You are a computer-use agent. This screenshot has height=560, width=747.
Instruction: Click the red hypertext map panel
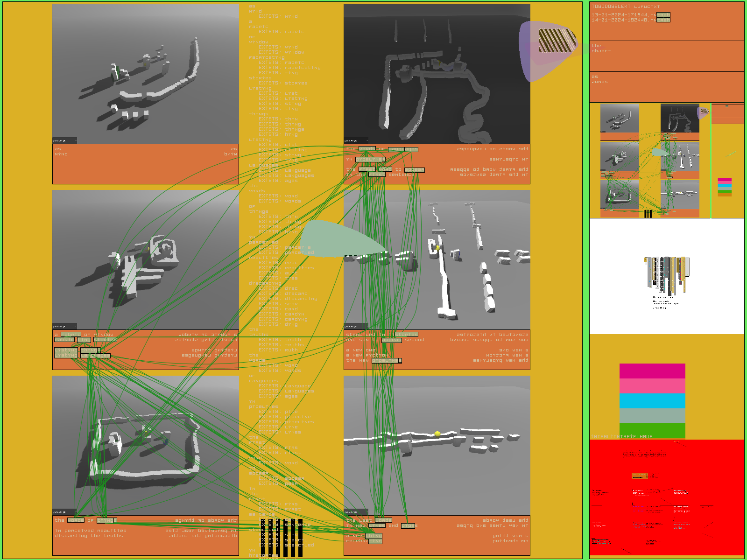666,497
